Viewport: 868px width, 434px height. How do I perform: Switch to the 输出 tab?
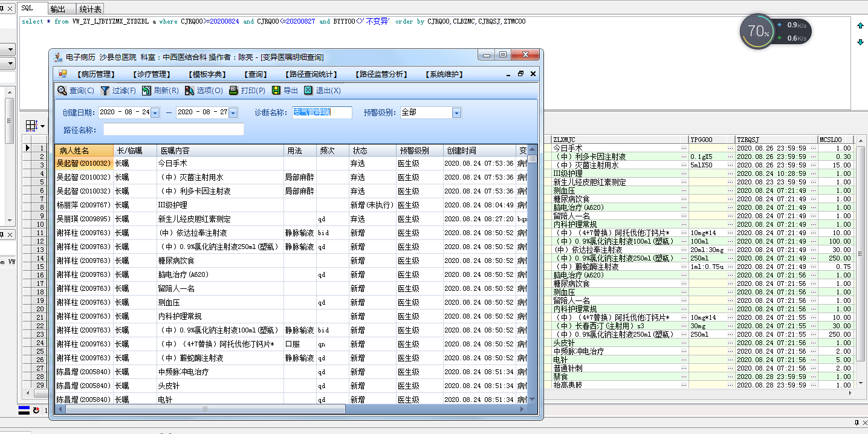pos(58,9)
